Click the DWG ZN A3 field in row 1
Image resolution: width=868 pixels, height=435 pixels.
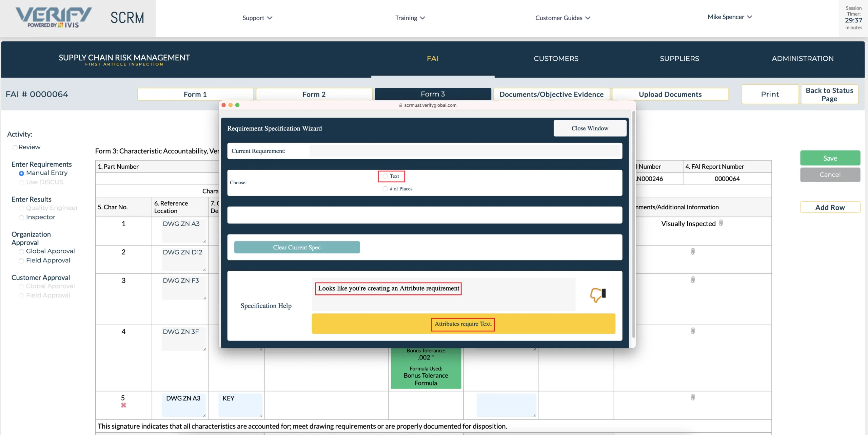[184, 231]
